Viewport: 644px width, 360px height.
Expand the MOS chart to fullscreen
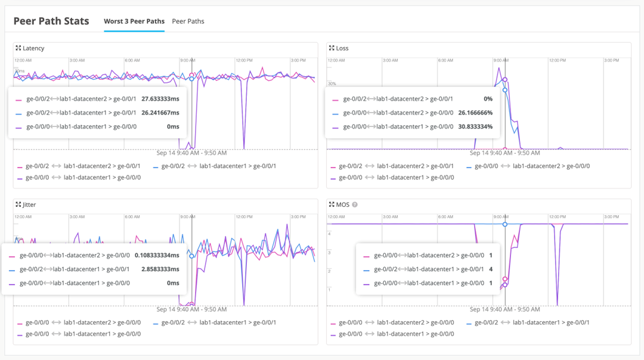(332, 204)
